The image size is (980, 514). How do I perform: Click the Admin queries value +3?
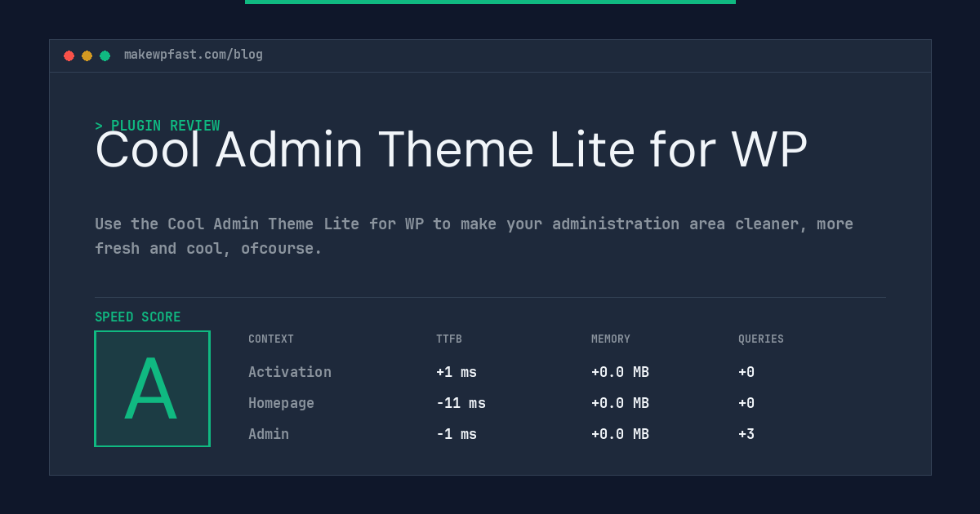(x=746, y=434)
